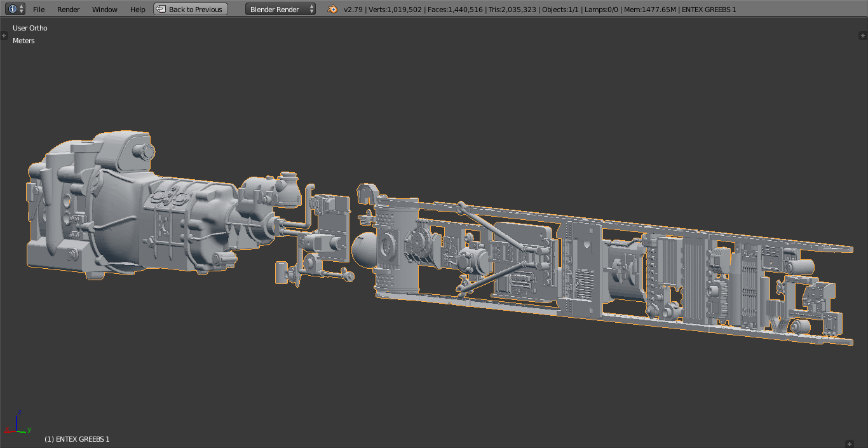
Task: Open the Window menu
Action: (x=105, y=10)
